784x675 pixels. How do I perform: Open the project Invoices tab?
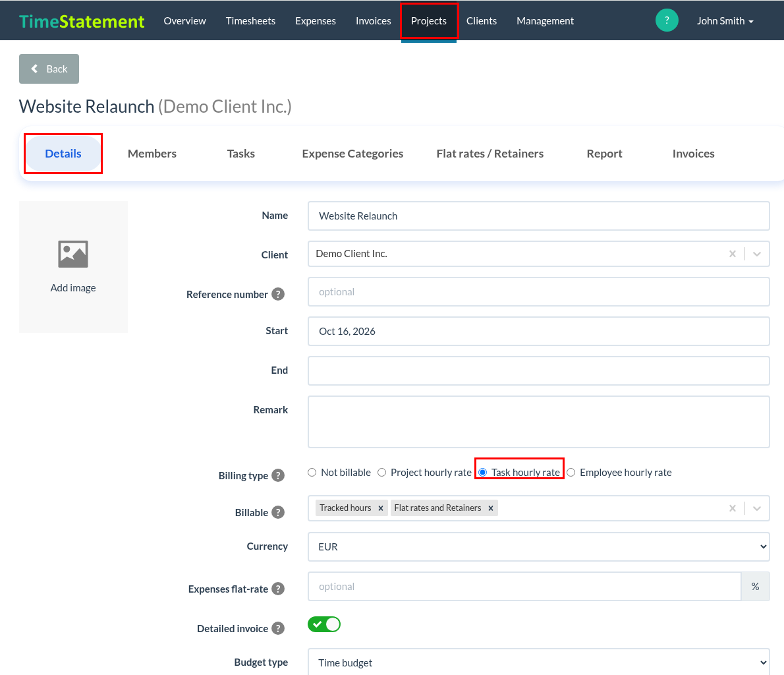pyautogui.click(x=694, y=154)
